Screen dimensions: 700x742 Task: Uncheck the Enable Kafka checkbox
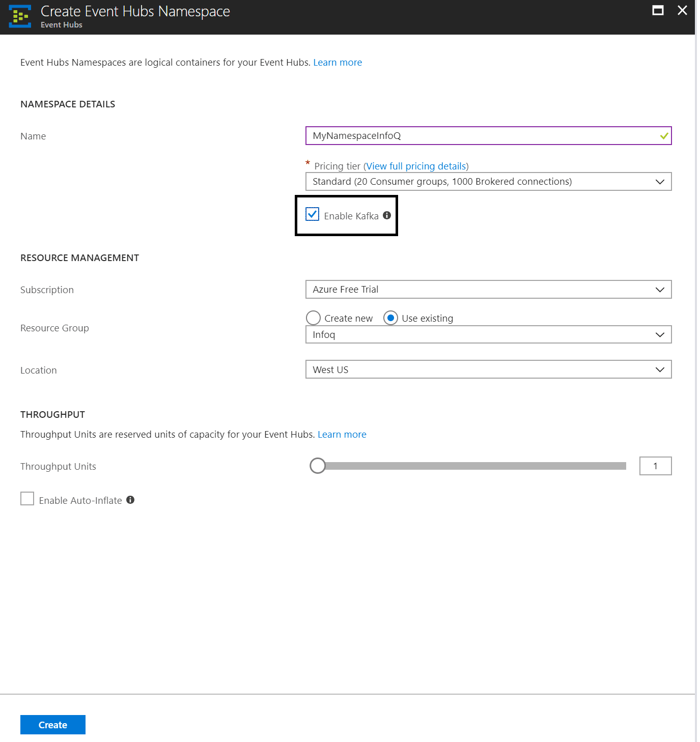pos(312,215)
